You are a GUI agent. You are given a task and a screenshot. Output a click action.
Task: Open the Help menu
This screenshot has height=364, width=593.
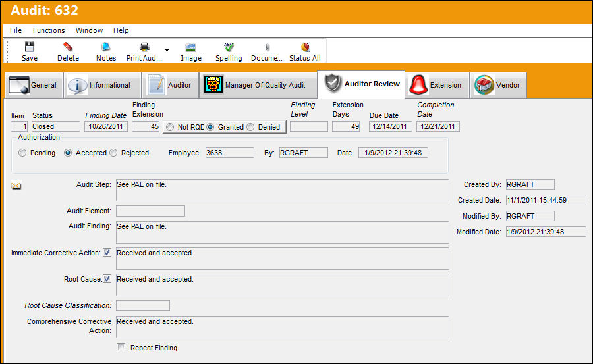121,30
